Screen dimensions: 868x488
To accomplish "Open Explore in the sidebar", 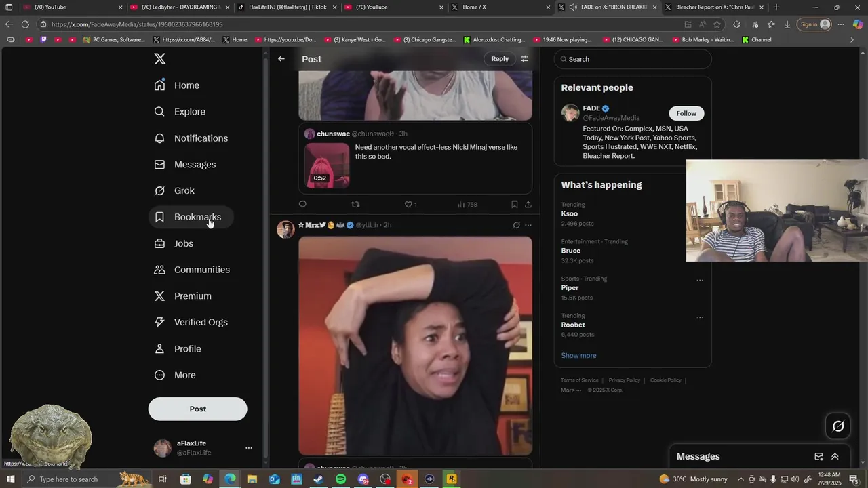I will point(180,112).
